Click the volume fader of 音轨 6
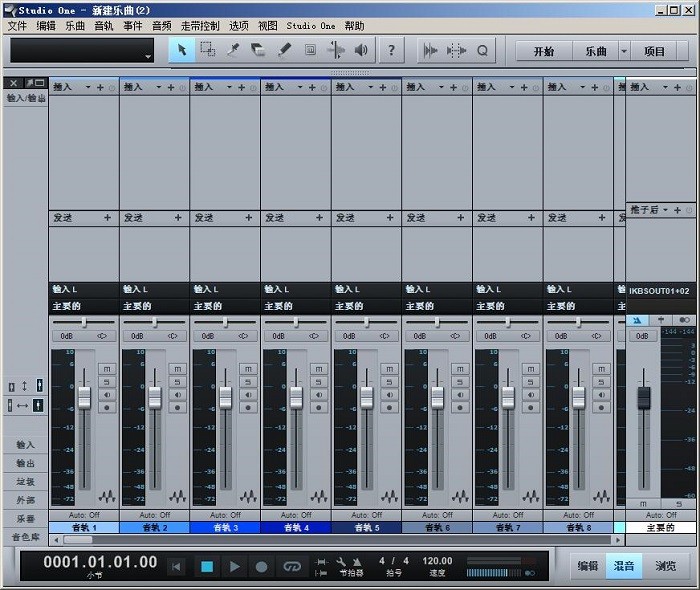700x590 pixels. [x=437, y=397]
